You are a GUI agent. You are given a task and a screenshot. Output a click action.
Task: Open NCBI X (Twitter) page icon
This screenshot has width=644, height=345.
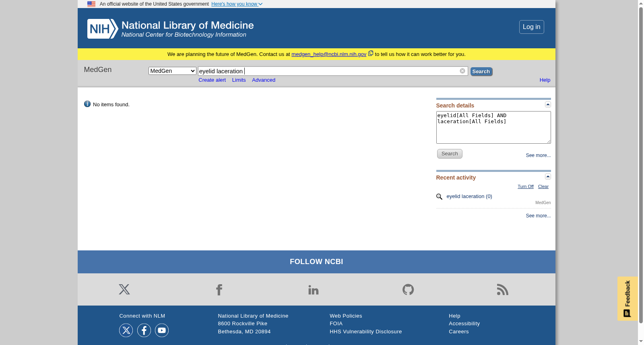(124, 289)
